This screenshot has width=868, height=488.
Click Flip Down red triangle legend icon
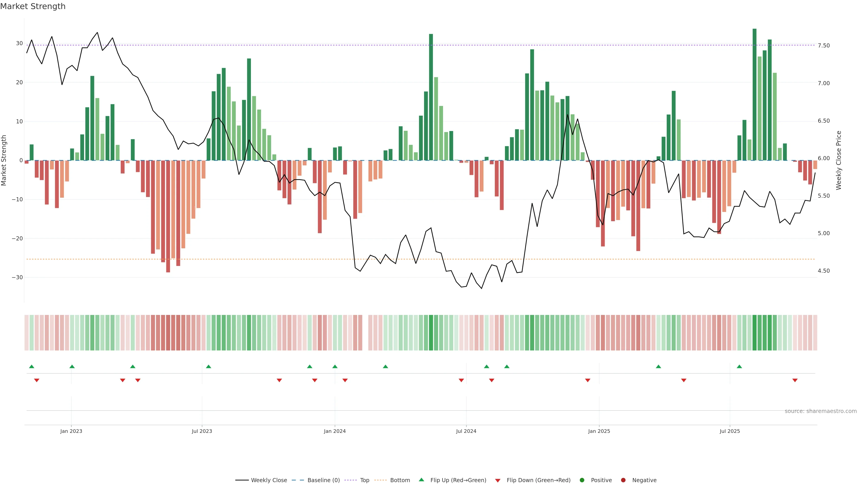(498, 481)
